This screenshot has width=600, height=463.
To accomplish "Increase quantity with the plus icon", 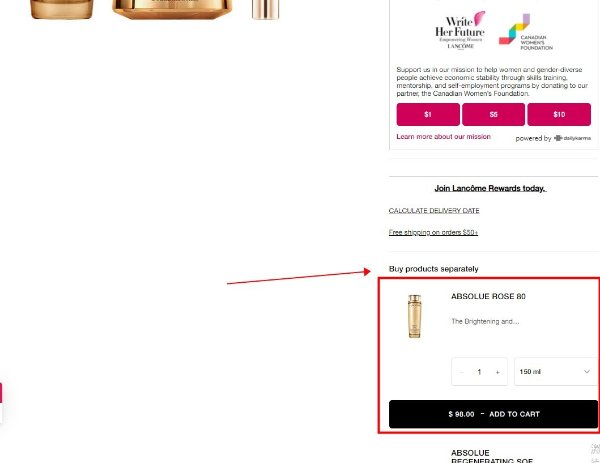I will click(x=497, y=372).
